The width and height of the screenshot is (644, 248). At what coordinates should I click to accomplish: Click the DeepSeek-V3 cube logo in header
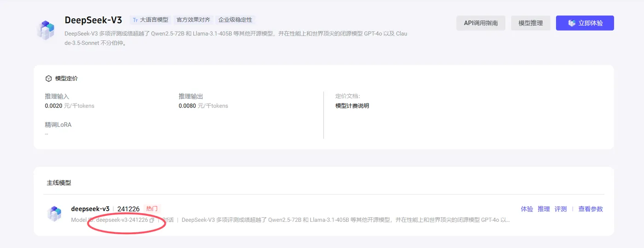pos(46,29)
